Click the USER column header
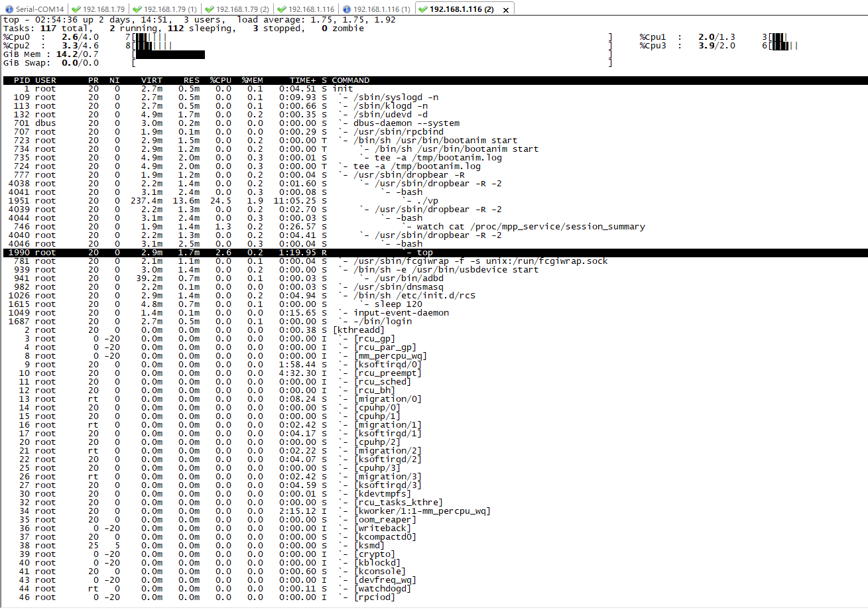The width and height of the screenshot is (868, 610). click(x=46, y=80)
